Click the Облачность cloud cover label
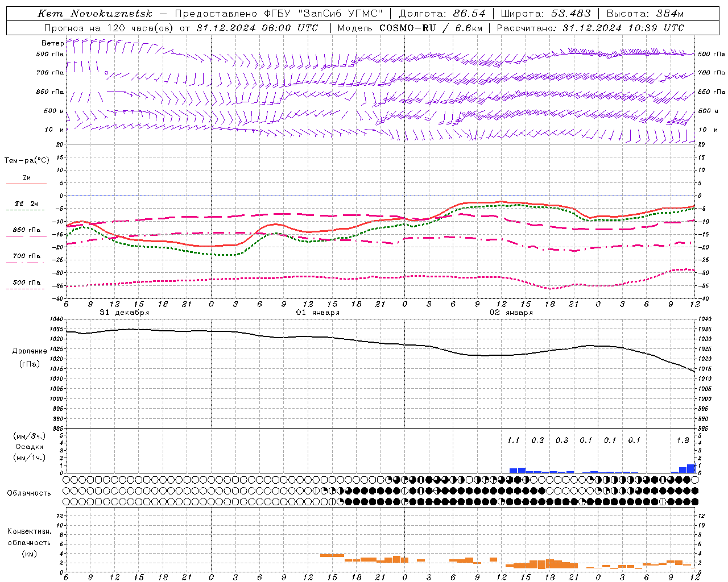The width and height of the screenshot is (728, 582). [x=29, y=493]
